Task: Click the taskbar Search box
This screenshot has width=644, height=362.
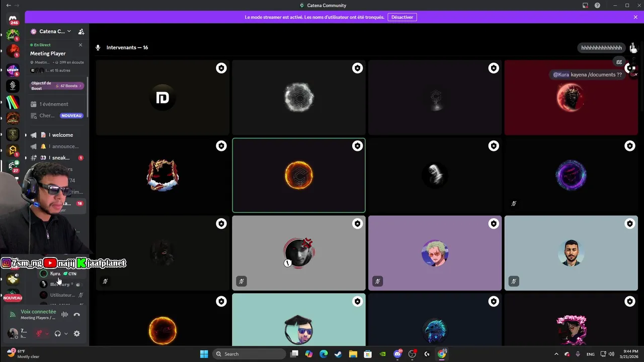Action: 249,354
